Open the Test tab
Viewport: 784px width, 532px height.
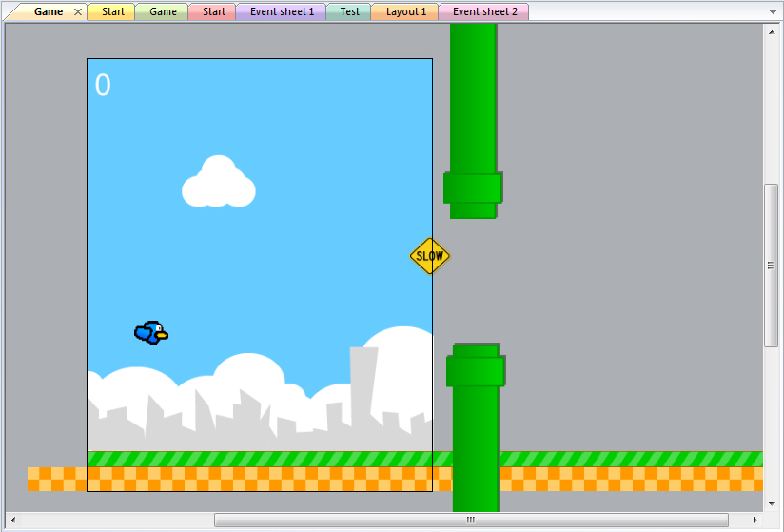(349, 11)
